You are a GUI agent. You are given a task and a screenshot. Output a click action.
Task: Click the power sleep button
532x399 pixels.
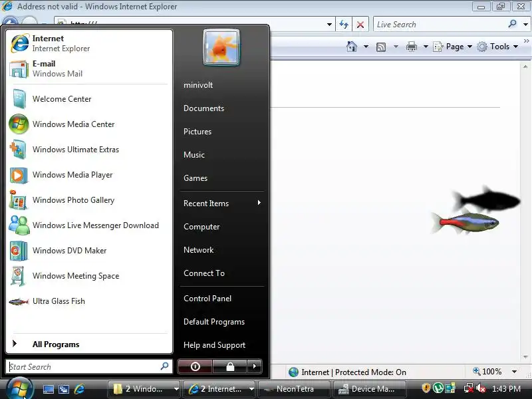(x=196, y=366)
